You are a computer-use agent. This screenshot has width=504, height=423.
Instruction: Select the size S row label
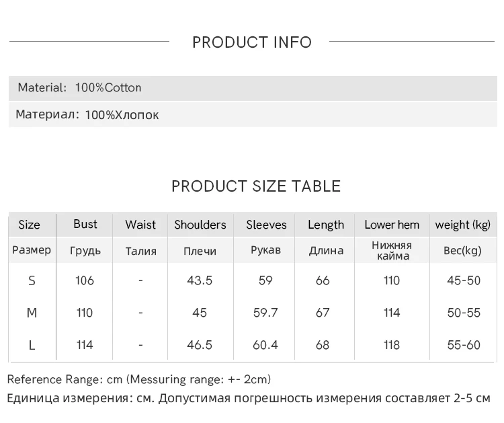click(32, 280)
